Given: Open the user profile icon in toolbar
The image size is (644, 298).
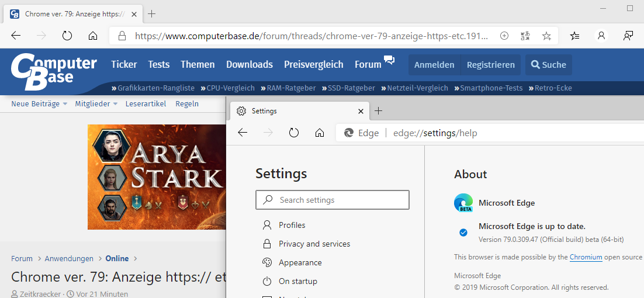Looking at the screenshot, I should tap(601, 36).
